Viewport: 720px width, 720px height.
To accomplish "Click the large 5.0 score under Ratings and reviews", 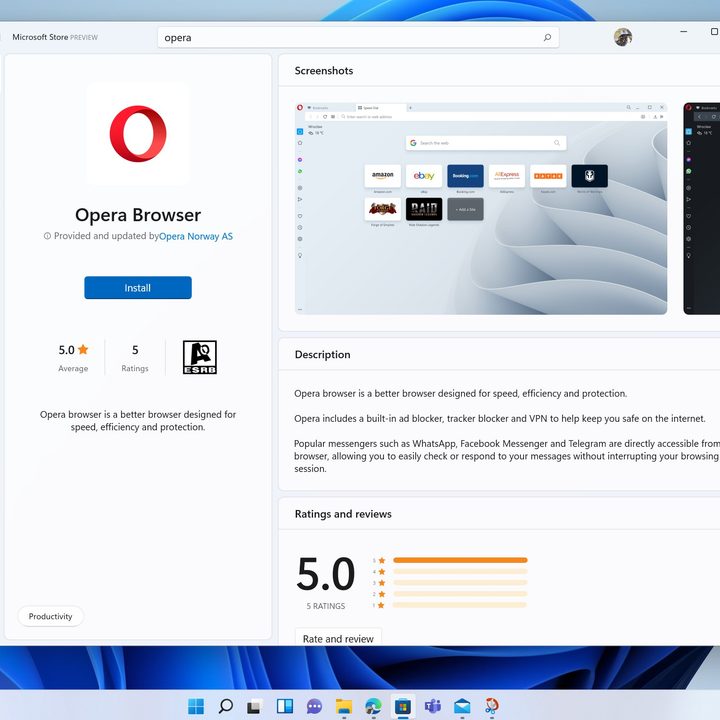I will [326, 574].
